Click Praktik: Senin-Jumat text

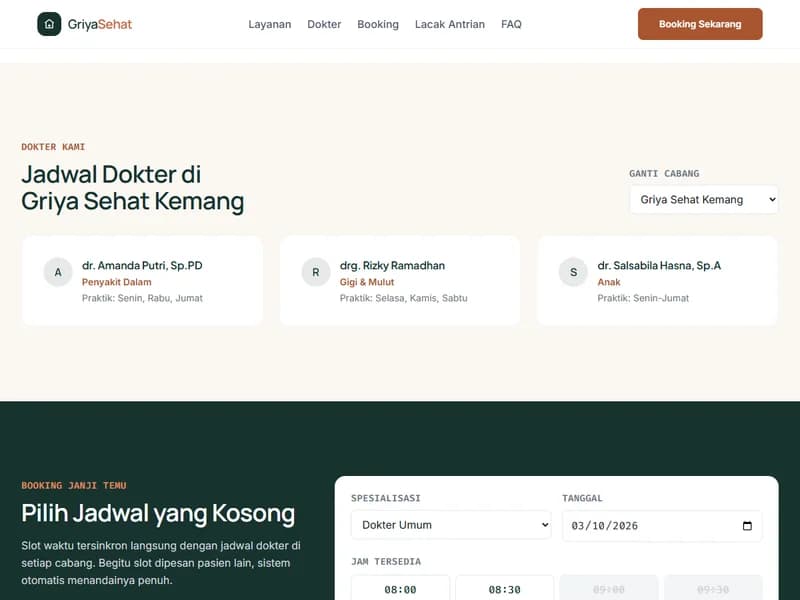coord(643,298)
